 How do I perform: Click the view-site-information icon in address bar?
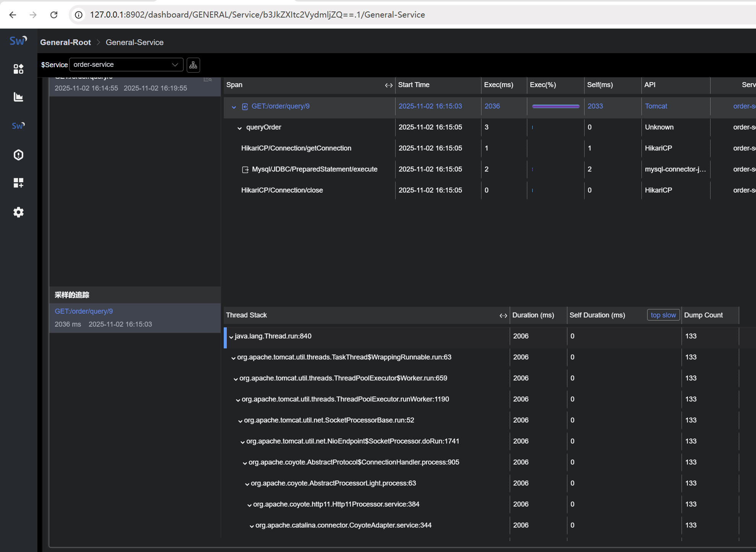[x=79, y=15]
